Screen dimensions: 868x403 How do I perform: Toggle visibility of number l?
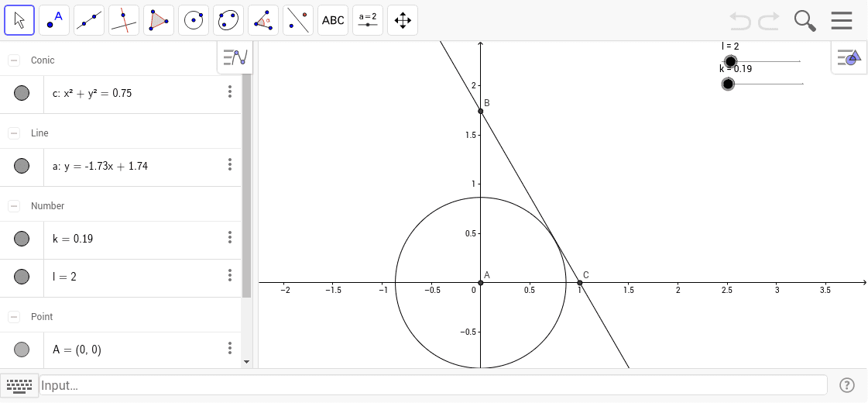coord(22,276)
